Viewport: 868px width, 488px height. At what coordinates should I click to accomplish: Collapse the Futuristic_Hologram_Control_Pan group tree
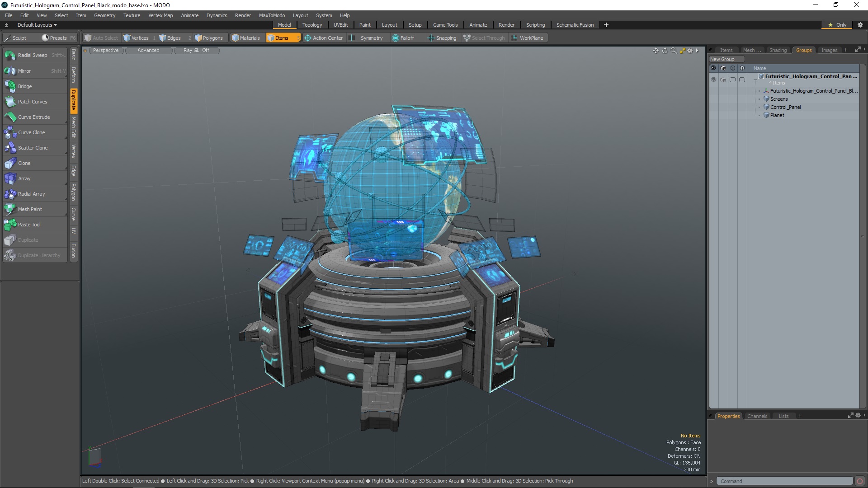pyautogui.click(x=755, y=80)
